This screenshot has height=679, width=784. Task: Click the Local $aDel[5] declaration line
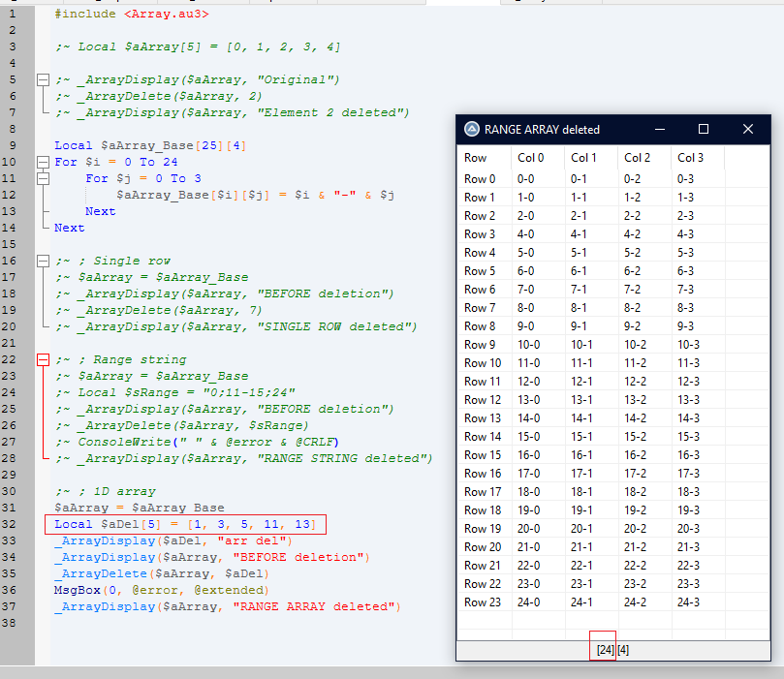point(185,525)
